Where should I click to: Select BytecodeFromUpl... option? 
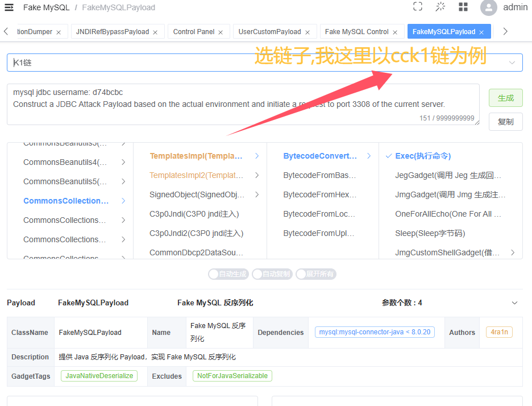(319, 233)
